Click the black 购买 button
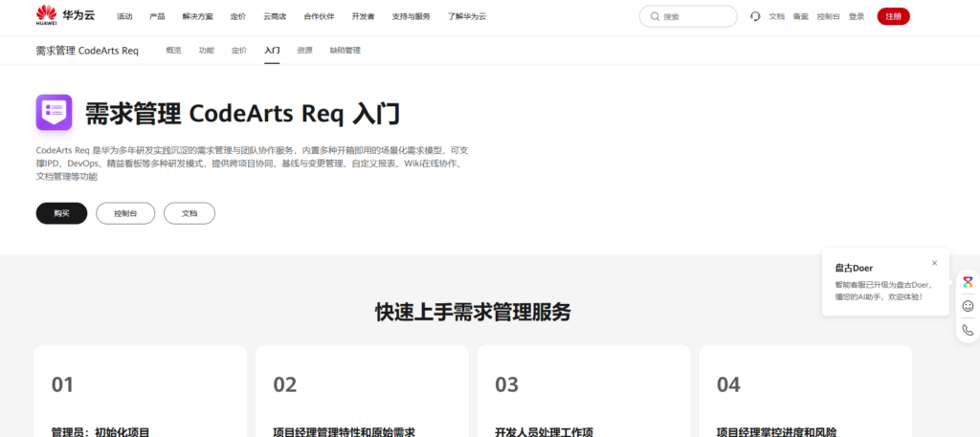 [x=61, y=213]
